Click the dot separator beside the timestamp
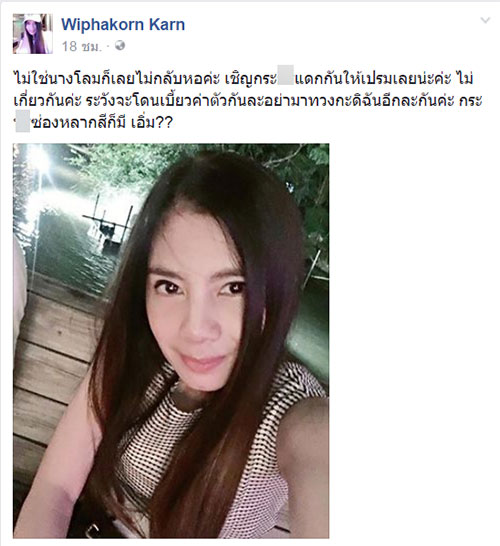This screenshot has width=500, height=546. click(x=108, y=46)
